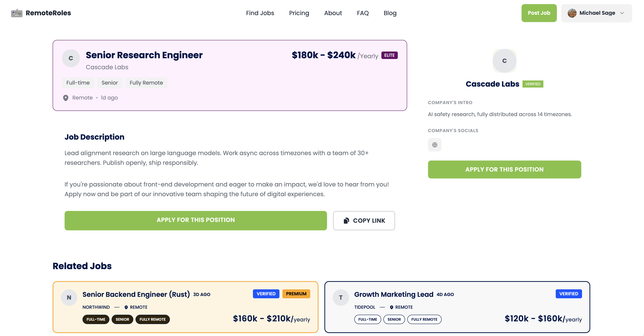Open the Growth Marketing Lead listing
644x336 pixels.
coord(393,294)
